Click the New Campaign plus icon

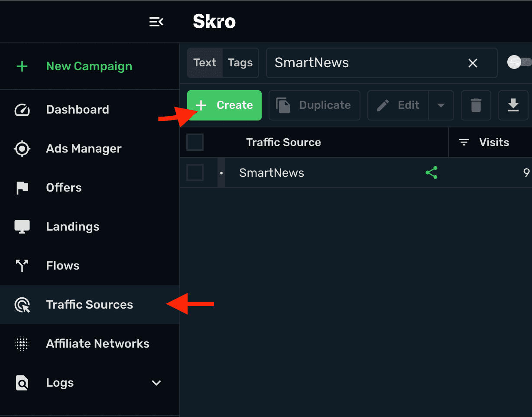[22, 66]
